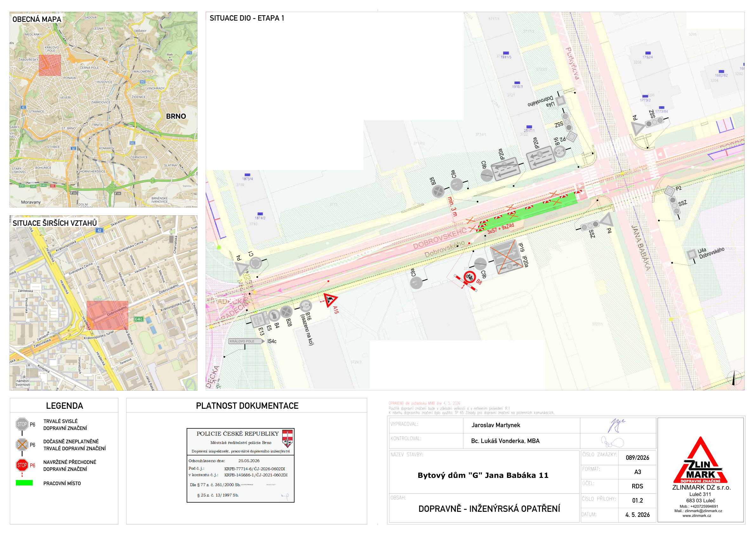Select the red highlighted area on Situace širších vztahů
This screenshot has height=534, width=756.
coord(107,315)
